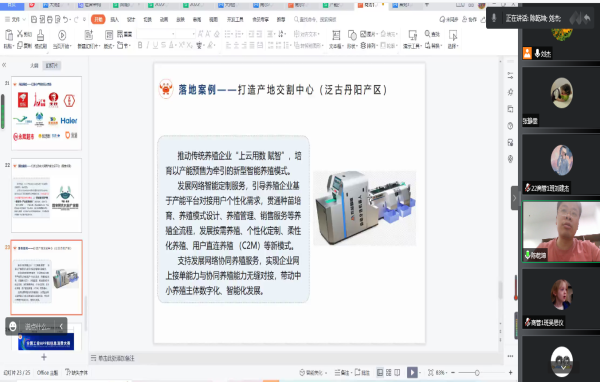The image size is (600, 382).
Task: Switch to the 设计 ribbon tab
Action: tap(131, 20)
